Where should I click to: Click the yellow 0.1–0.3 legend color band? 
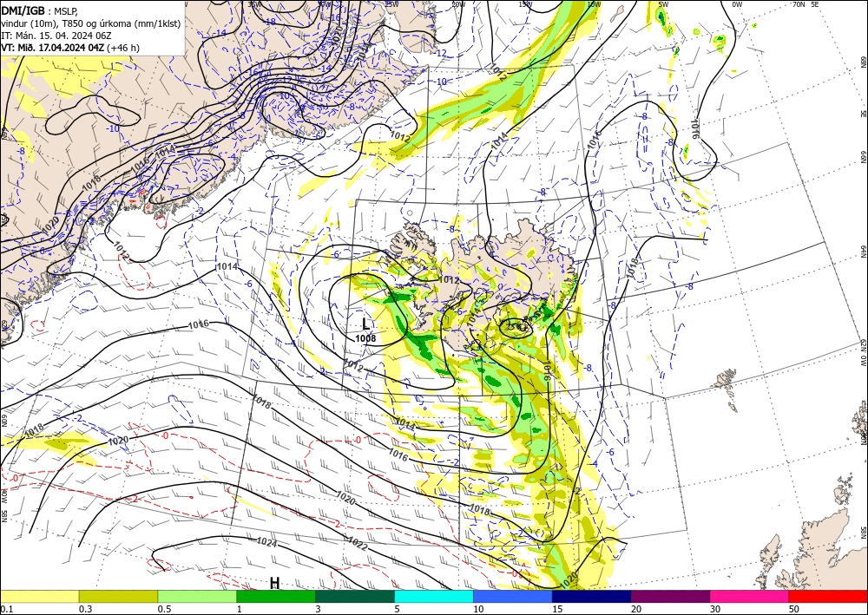click(39, 596)
